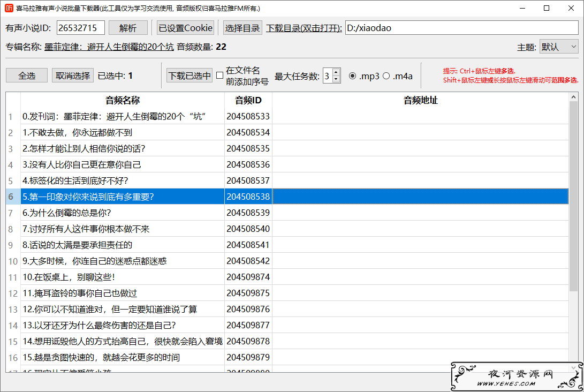The width and height of the screenshot is (584, 392).
Task: Select row 10.在饭桌上，别聊这些！
Action: pyautogui.click(x=123, y=277)
